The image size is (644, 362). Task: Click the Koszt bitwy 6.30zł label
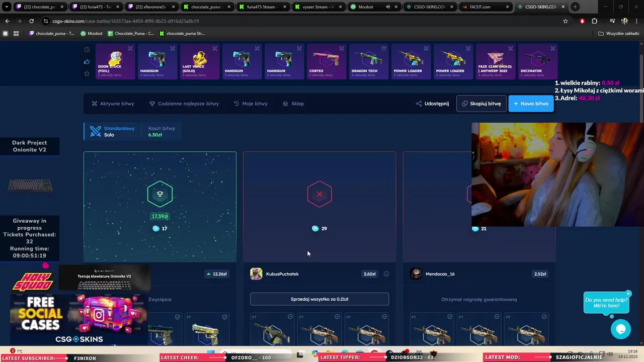pyautogui.click(x=162, y=132)
